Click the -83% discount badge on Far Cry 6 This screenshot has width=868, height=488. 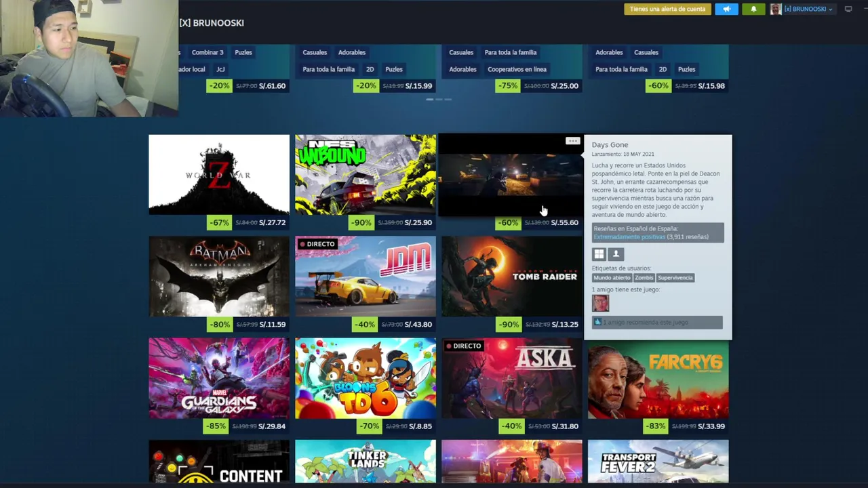(x=656, y=426)
